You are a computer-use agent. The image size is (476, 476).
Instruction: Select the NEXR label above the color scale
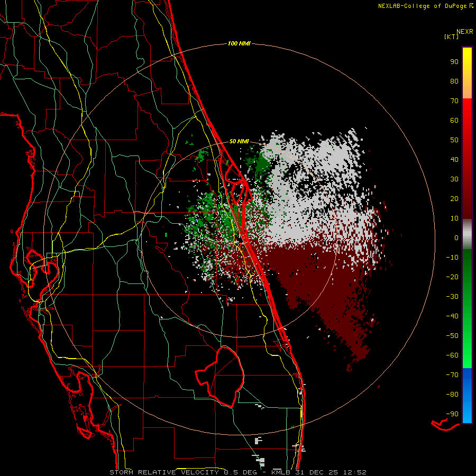(464, 32)
